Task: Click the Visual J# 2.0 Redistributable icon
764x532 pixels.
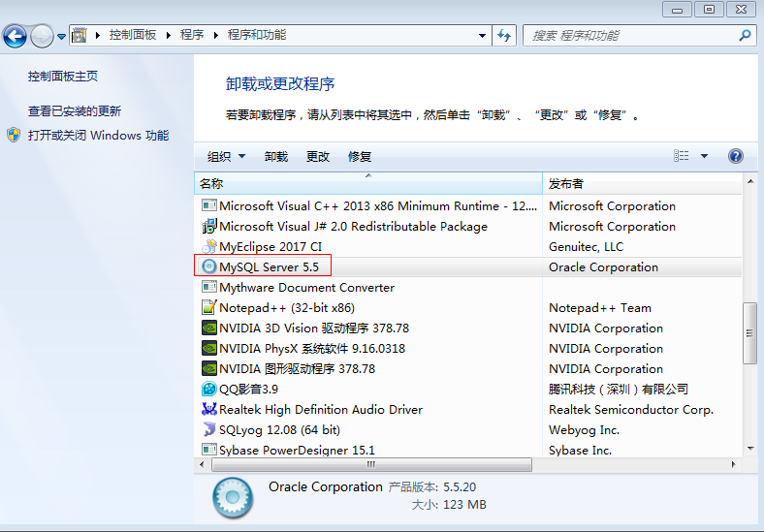Action: (209, 227)
